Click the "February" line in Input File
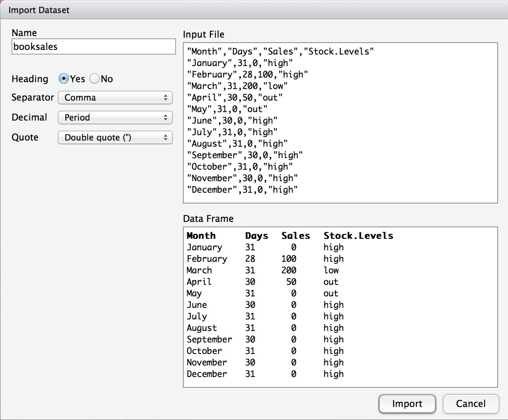508x420 pixels. pyautogui.click(x=247, y=74)
